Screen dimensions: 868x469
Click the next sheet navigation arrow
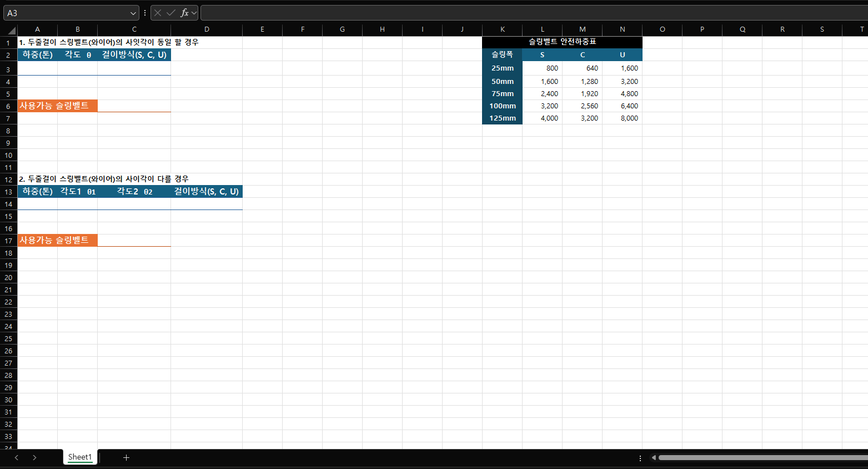(34, 457)
